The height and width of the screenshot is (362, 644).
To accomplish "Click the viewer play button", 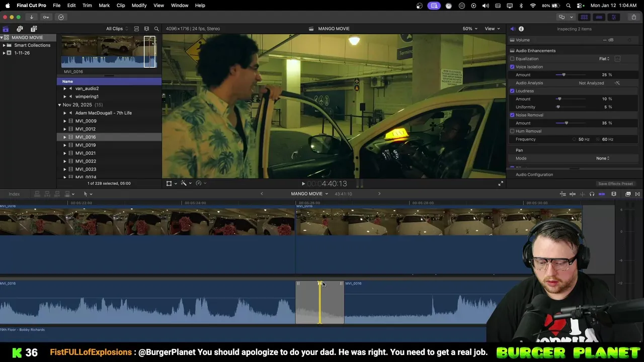I will (x=303, y=184).
